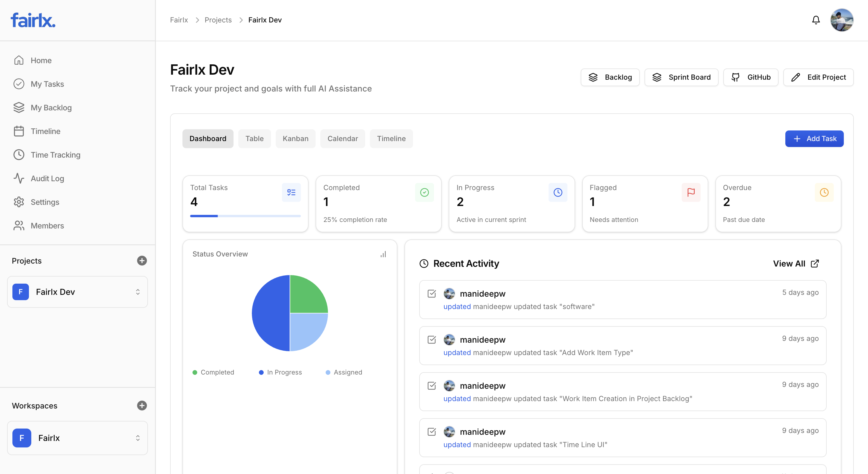Viewport: 868px width, 474px height.
Task: Switch to the Kanban tab
Action: 296,138
